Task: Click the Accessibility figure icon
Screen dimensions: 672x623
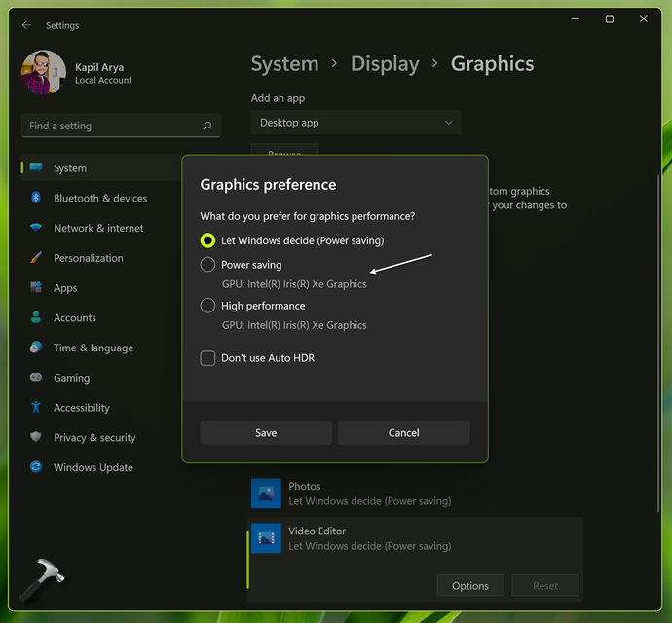Action: point(36,408)
